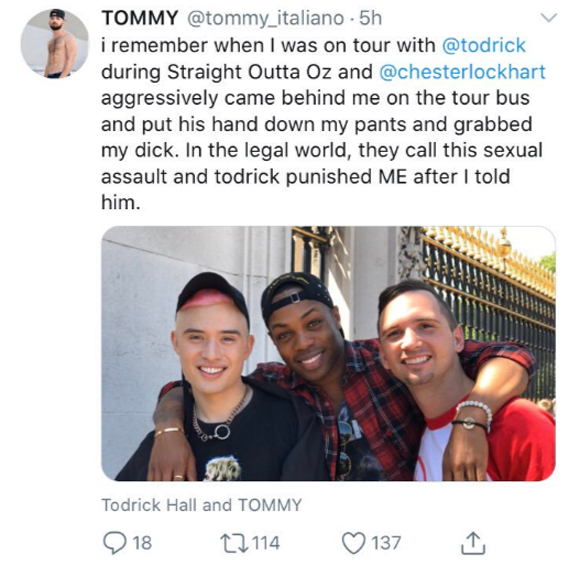Open 'Todrick Hall and TOMMY' photo tags
The height and width of the screenshot is (565, 580).
pyautogui.click(x=202, y=505)
